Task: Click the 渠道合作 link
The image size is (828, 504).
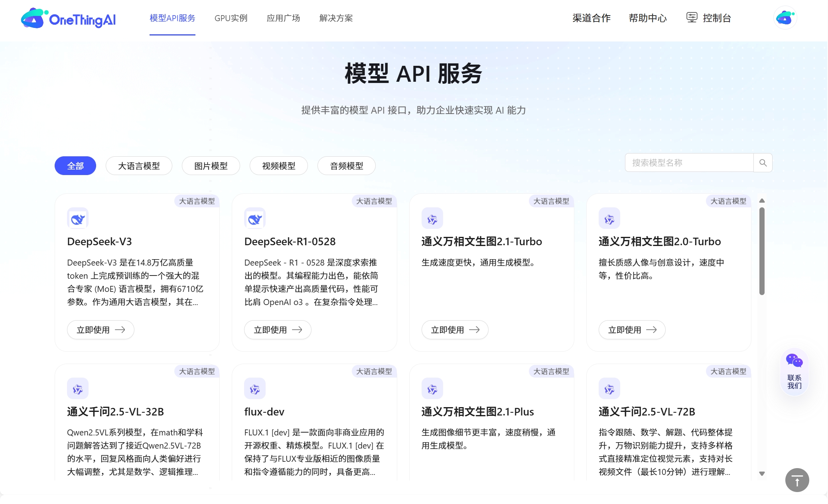Action: tap(591, 18)
